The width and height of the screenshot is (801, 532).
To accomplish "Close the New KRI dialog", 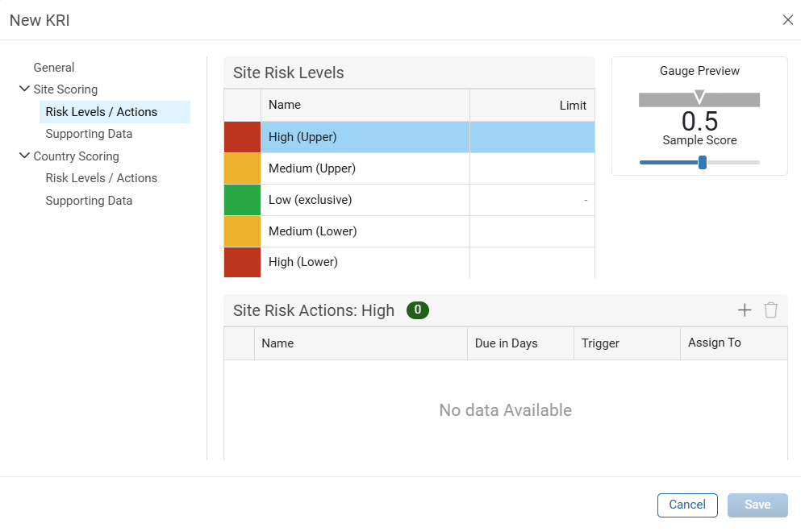I will point(788,20).
